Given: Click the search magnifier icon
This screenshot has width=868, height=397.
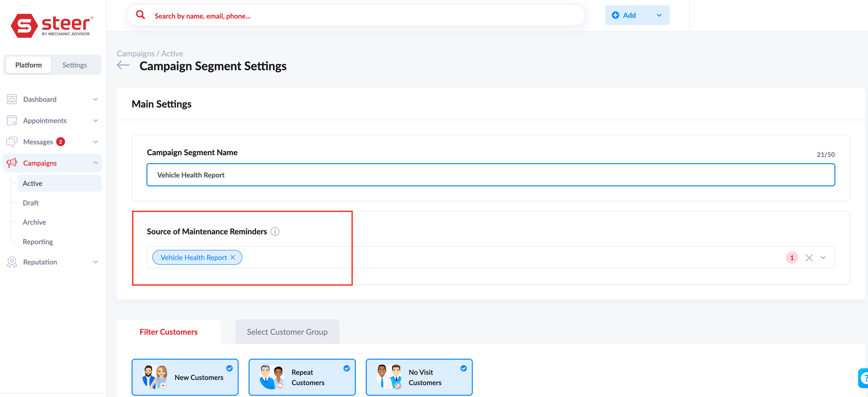Looking at the screenshot, I should (140, 15).
